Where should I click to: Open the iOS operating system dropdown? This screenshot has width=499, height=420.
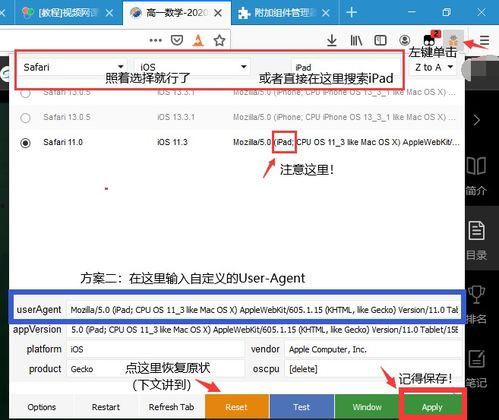(191, 67)
